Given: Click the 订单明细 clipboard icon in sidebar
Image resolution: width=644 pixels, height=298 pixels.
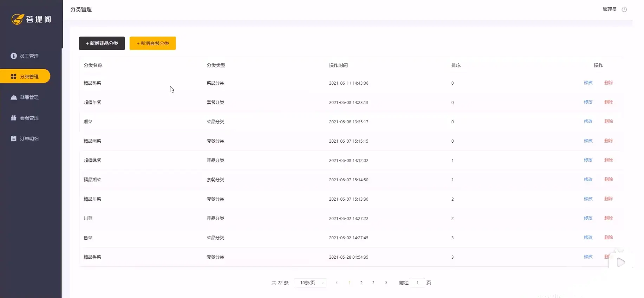Looking at the screenshot, I should point(14,138).
